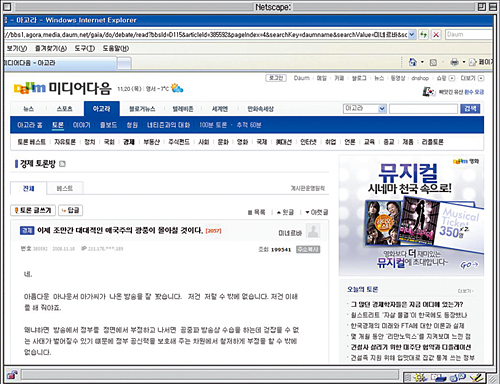Click the 로그인 login button
Screen dimensions: 500x384
[x=276, y=78]
